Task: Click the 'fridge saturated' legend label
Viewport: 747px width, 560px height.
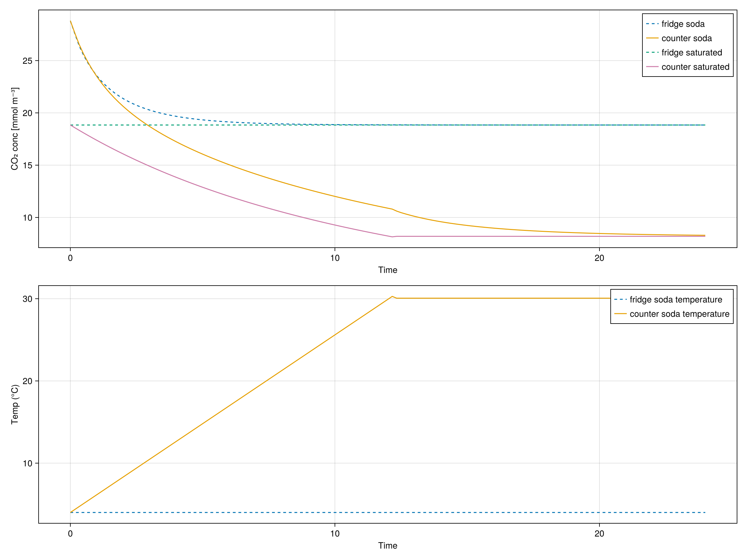Action: (692, 53)
